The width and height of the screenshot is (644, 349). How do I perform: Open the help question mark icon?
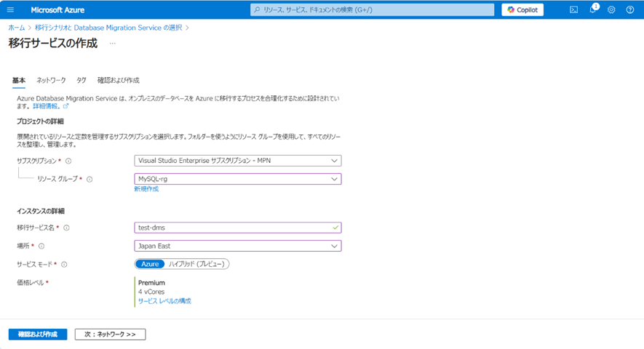tap(630, 9)
